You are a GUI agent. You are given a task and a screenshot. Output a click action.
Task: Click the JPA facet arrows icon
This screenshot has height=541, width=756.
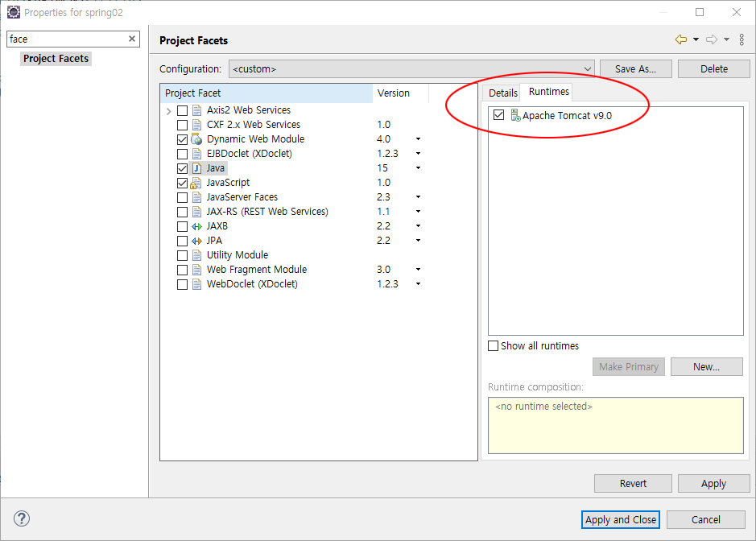[196, 241]
